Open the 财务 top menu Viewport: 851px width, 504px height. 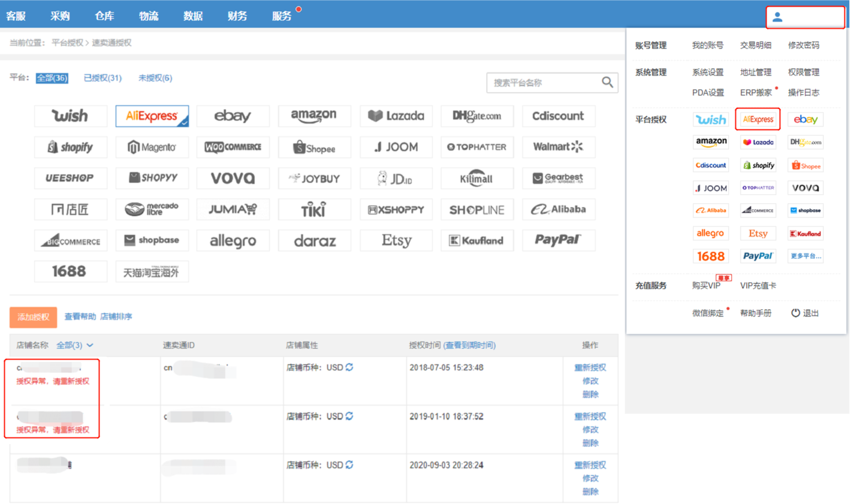(x=237, y=16)
